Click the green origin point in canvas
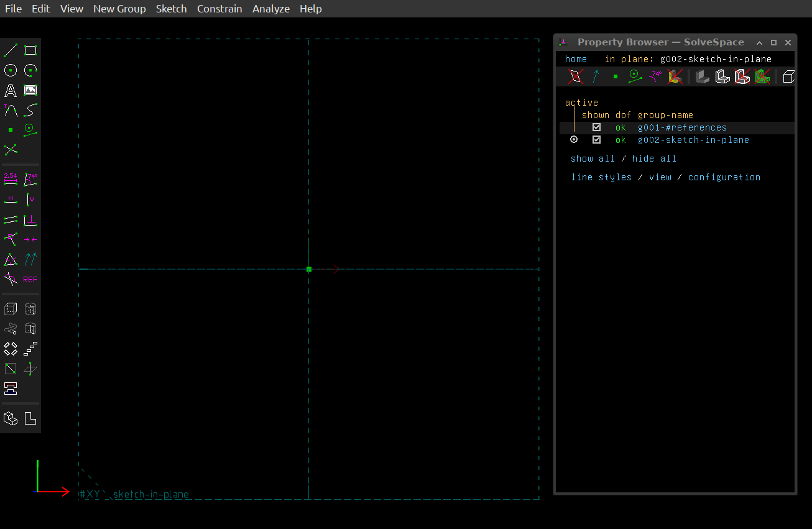The height and width of the screenshot is (529, 812). [x=309, y=269]
